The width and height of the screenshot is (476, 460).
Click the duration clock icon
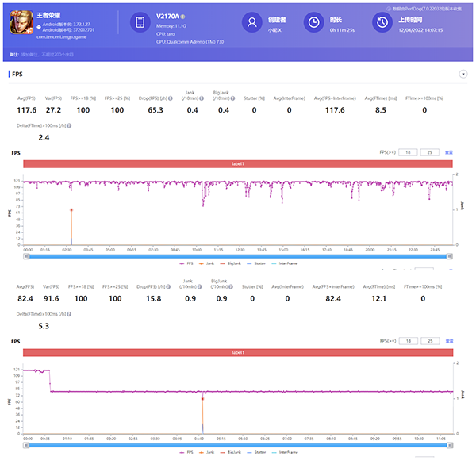313,23
